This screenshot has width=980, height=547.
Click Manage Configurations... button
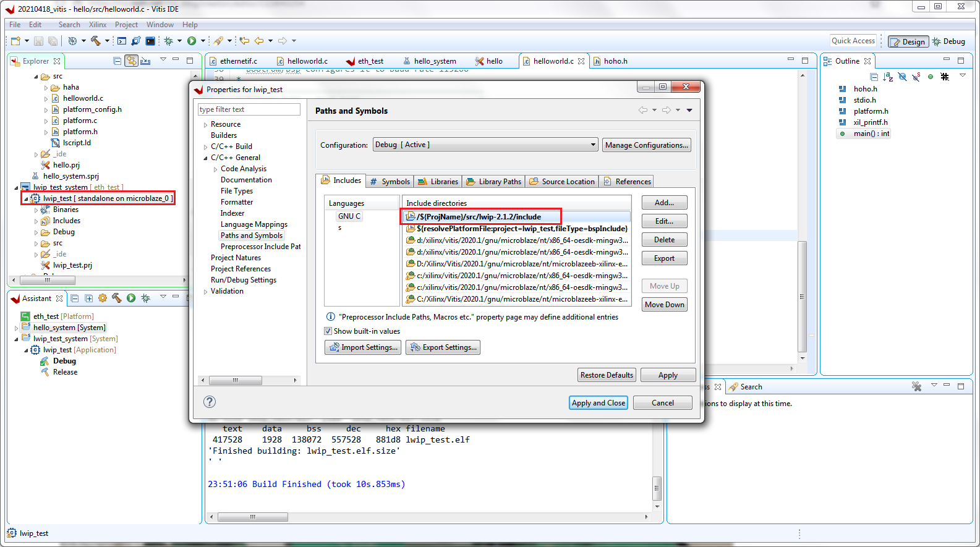(x=646, y=145)
